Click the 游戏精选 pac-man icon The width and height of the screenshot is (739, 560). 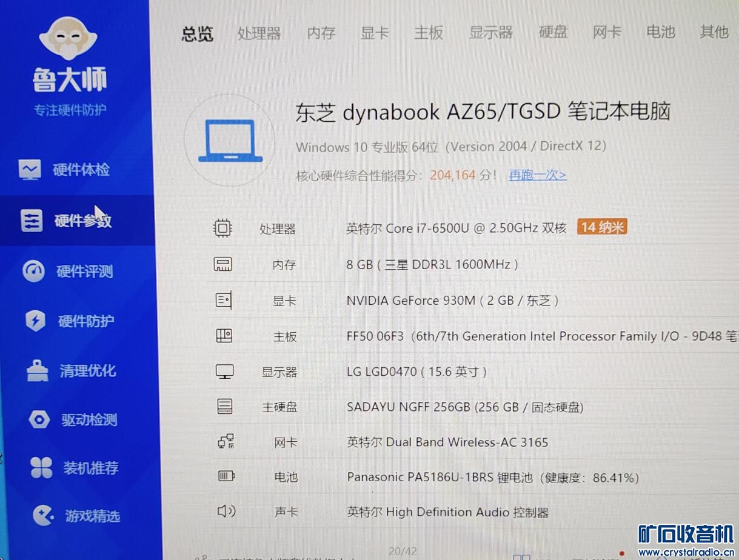[42, 516]
